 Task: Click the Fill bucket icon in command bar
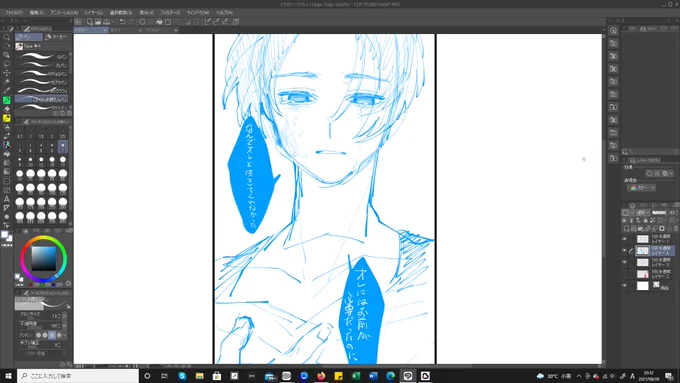pos(159,22)
